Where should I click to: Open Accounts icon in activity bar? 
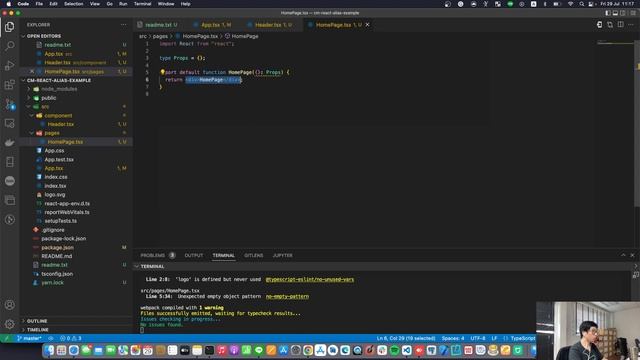[x=10, y=305]
